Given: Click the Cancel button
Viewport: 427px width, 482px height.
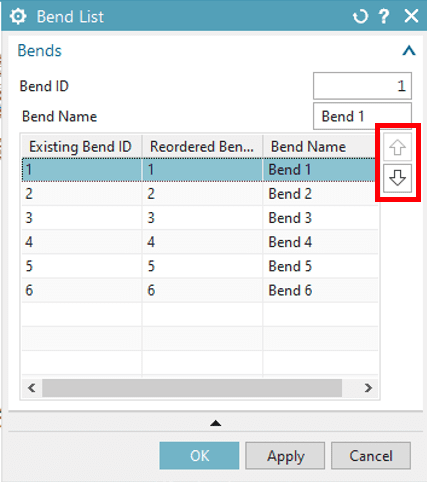Looking at the screenshot, I should pyautogui.click(x=371, y=456).
